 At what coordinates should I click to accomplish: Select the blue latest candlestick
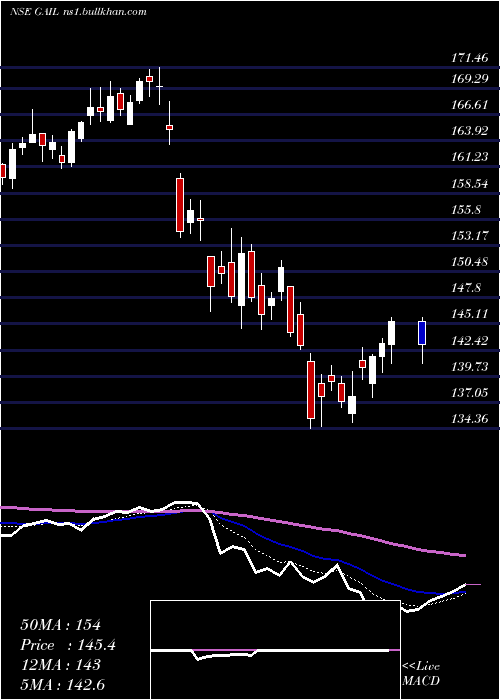(x=422, y=333)
